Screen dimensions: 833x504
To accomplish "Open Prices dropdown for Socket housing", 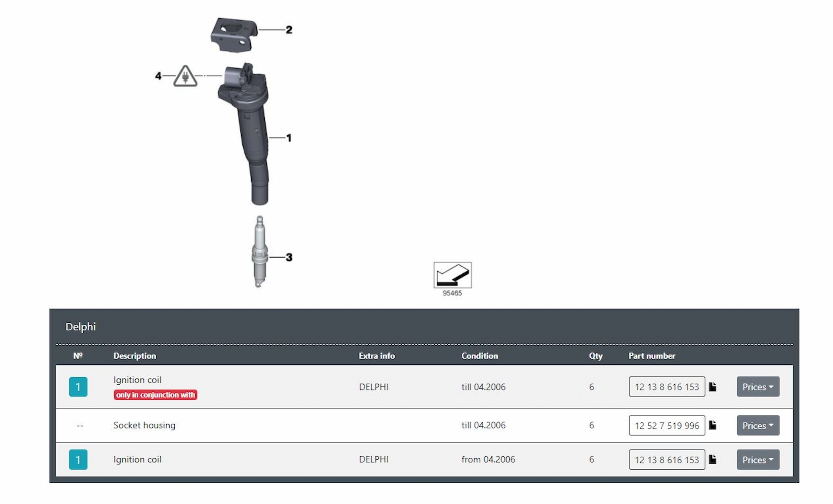I will (758, 425).
